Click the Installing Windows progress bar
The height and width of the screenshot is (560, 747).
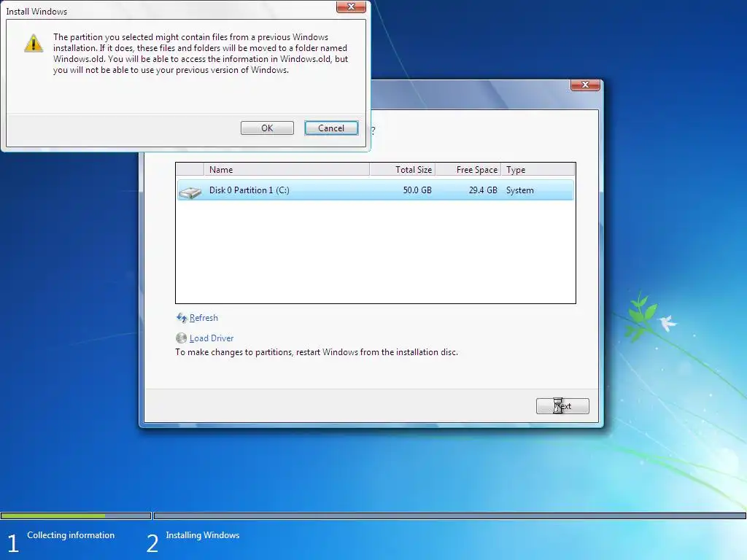pos(449,516)
